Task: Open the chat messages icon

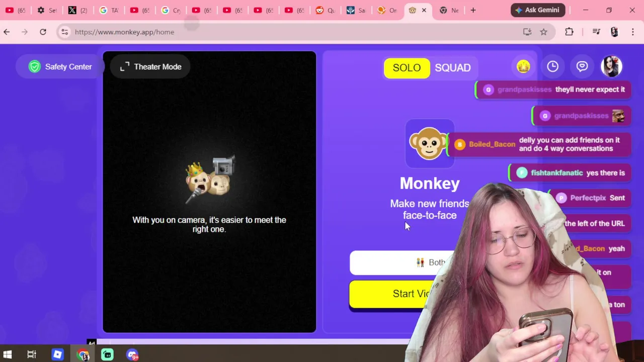Action: pos(582,66)
